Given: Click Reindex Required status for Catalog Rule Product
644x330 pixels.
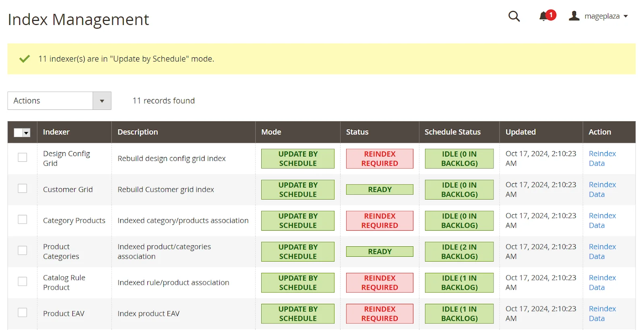Looking at the screenshot, I should pyautogui.click(x=380, y=283).
